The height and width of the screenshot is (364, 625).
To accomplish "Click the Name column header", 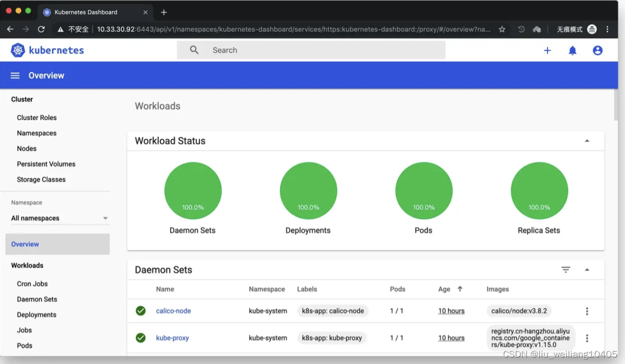I will (x=165, y=289).
